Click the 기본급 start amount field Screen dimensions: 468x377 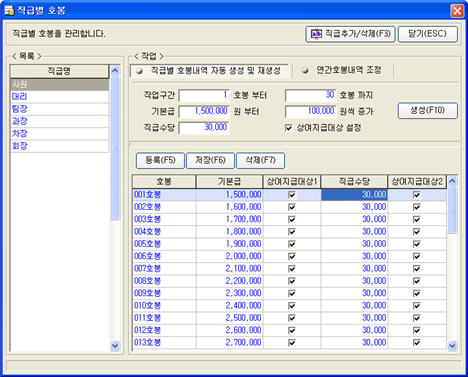click(x=204, y=111)
